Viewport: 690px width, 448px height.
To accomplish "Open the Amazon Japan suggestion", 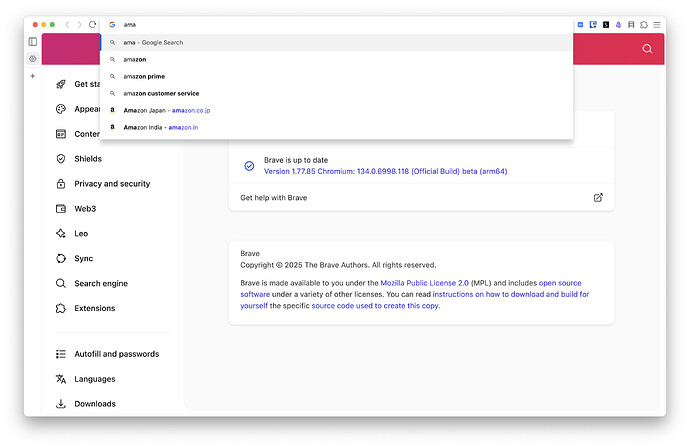I will tap(166, 110).
